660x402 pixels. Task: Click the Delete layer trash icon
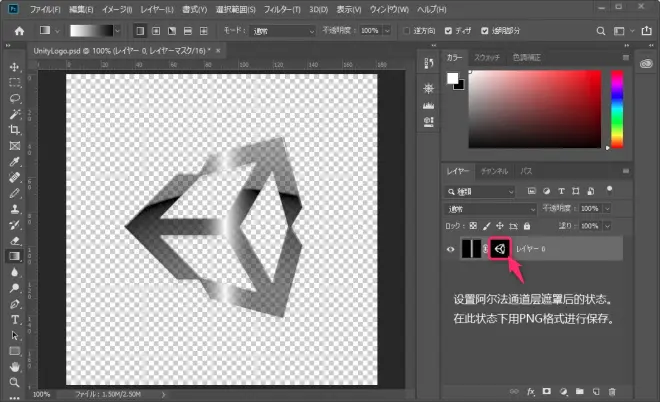[x=612, y=391]
